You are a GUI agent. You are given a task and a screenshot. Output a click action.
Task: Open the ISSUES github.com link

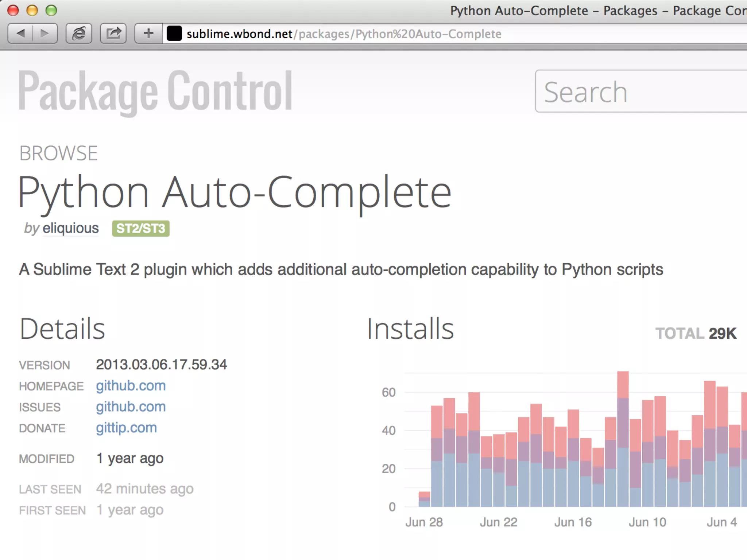[x=131, y=407]
